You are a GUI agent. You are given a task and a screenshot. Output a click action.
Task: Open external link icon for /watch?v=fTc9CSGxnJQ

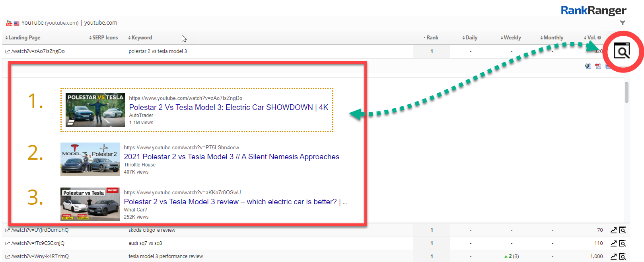[x=8, y=243]
